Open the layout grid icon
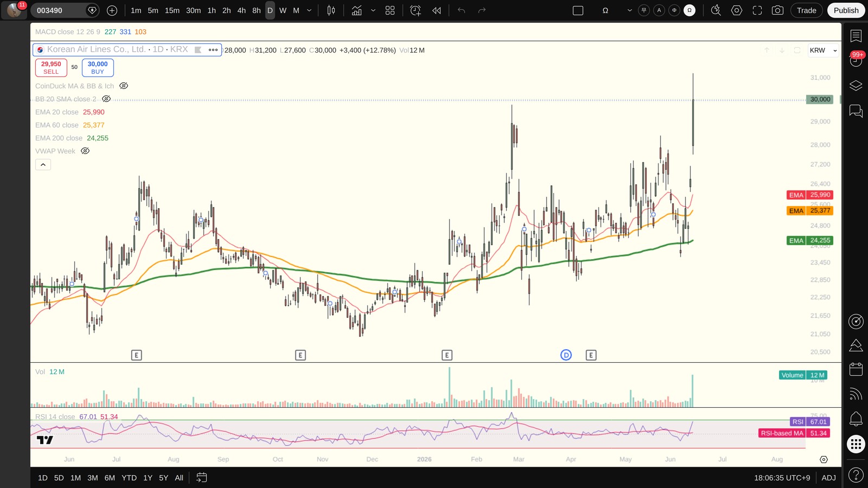Viewport: 868px width, 488px height. pos(390,10)
